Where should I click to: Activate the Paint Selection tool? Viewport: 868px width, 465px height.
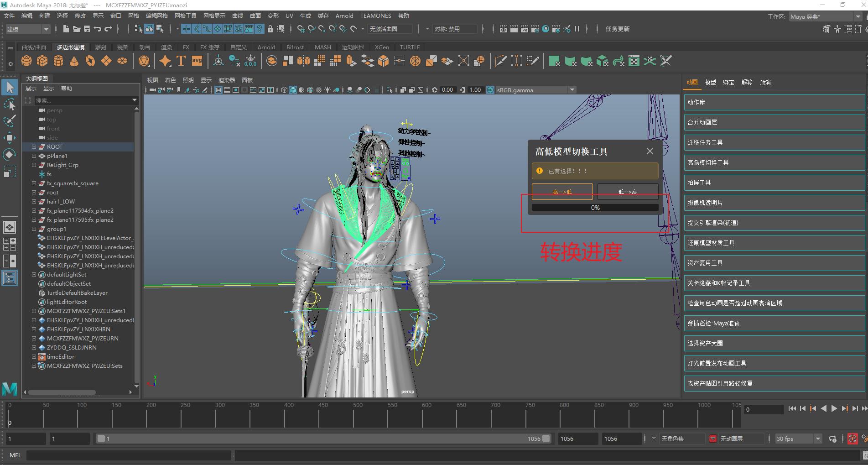click(x=10, y=121)
